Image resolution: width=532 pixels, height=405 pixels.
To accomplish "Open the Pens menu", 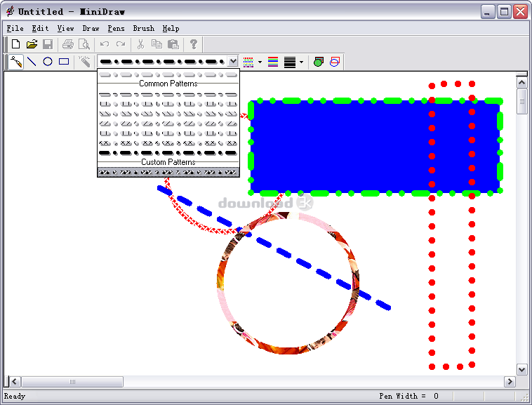I will pyautogui.click(x=115, y=29).
